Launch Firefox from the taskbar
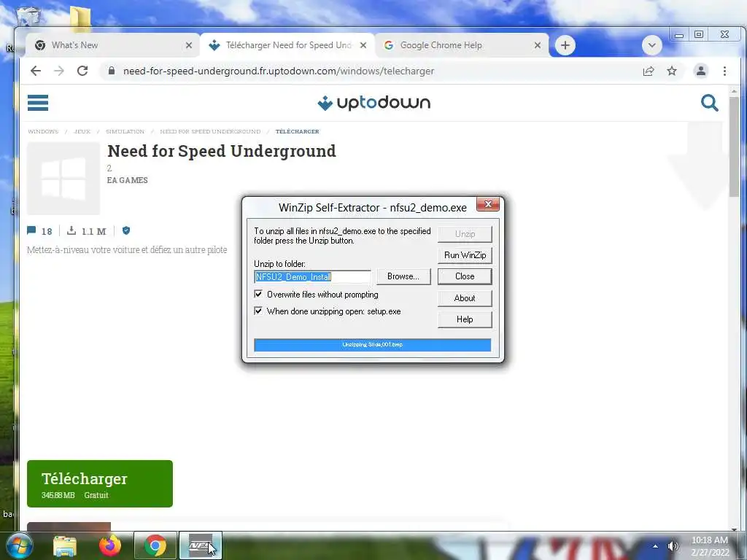 pyautogui.click(x=110, y=545)
